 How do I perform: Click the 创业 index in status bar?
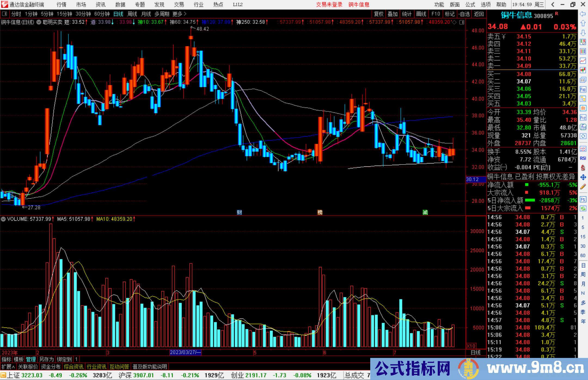pos(237,375)
